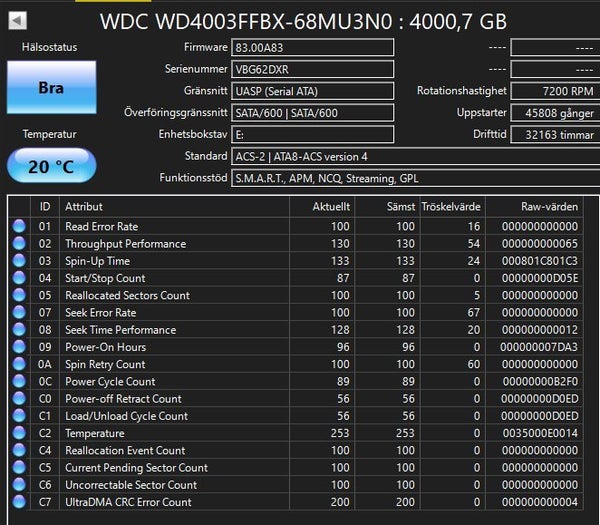Click status orb for Seek Error Rate
This screenshot has height=525, width=600.
click(x=19, y=312)
